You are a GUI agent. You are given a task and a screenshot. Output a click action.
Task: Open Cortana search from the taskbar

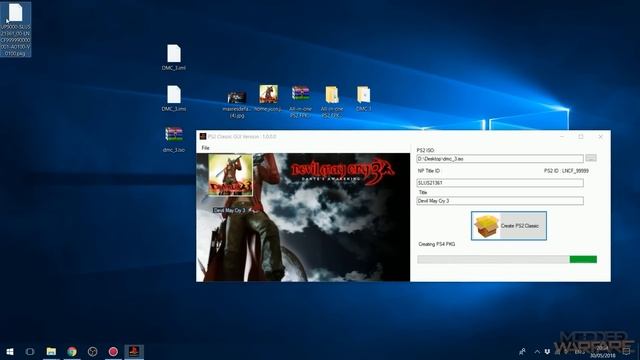click(30, 351)
